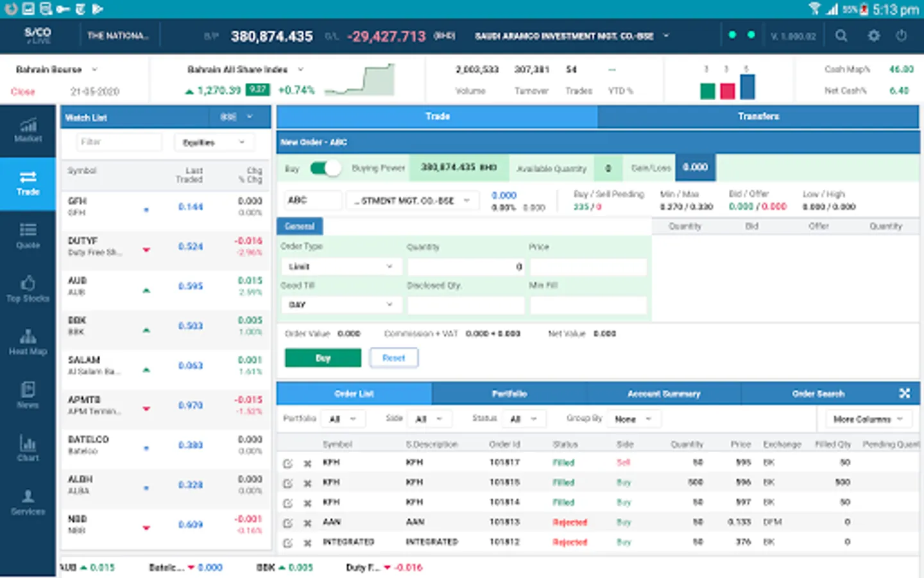The image size is (924, 578).
Task: Open the Heat Map view
Action: click(x=28, y=342)
